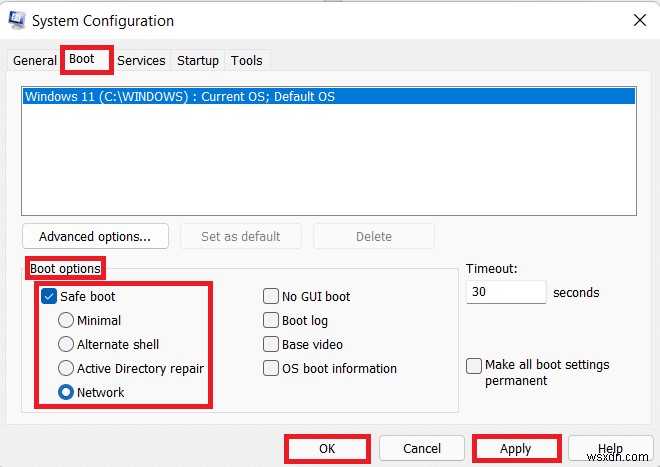
Task: Pick Active Directory repair option
Action: [66, 369]
